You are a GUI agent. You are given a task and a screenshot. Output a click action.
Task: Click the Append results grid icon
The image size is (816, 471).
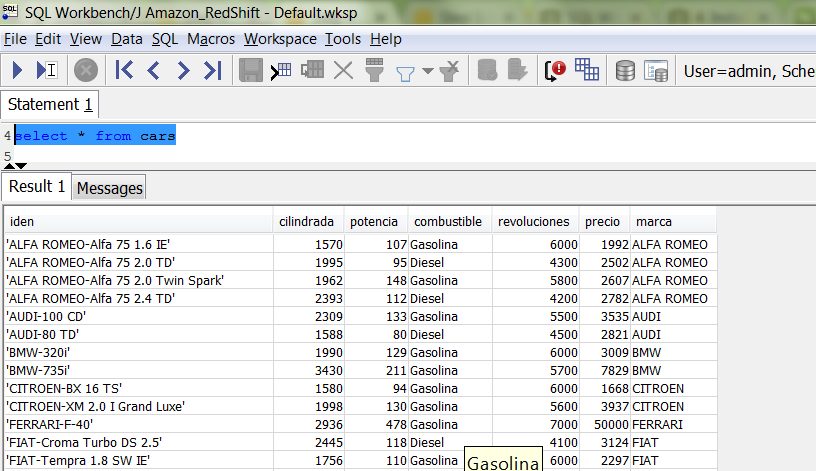coord(586,70)
